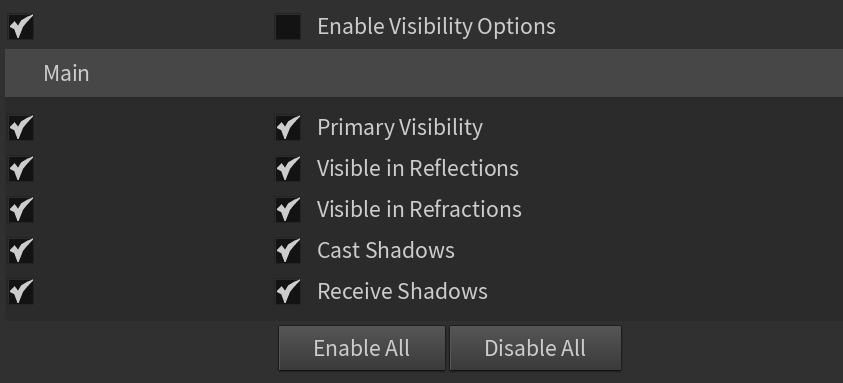Click the Visible in Refractions label text
The image size is (843, 383).
[419, 209]
